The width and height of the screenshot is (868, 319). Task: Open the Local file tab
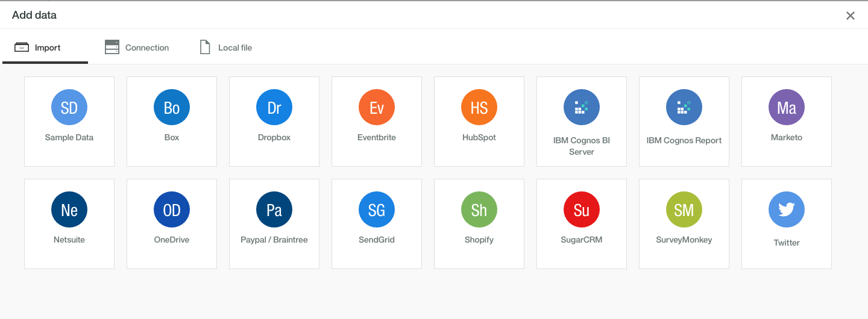[226, 48]
